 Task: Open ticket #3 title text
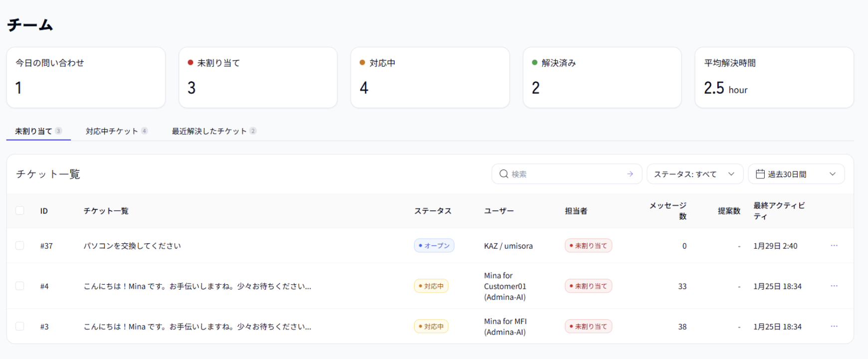click(x=198, y=327)
